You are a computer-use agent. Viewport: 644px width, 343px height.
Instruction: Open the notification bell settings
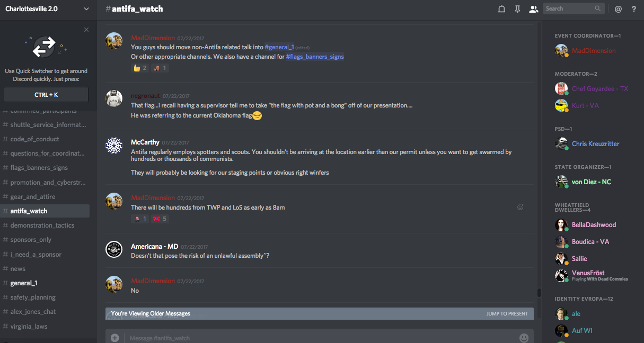click(x=501, y=9)
